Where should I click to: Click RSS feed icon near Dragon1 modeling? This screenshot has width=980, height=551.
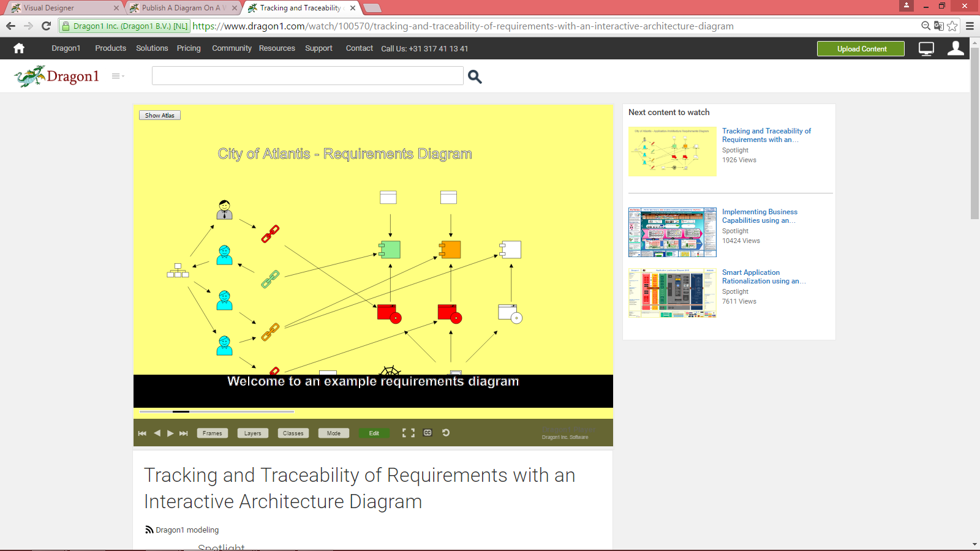[x=149, y=530]
